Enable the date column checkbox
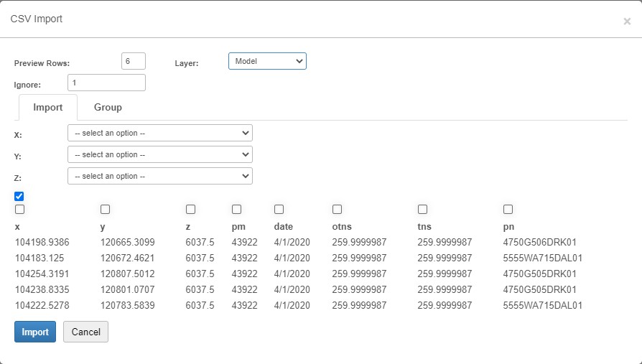 [279, 210]
